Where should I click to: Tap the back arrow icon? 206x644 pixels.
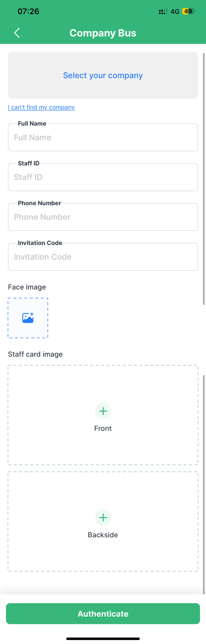(x=17, y=33)
